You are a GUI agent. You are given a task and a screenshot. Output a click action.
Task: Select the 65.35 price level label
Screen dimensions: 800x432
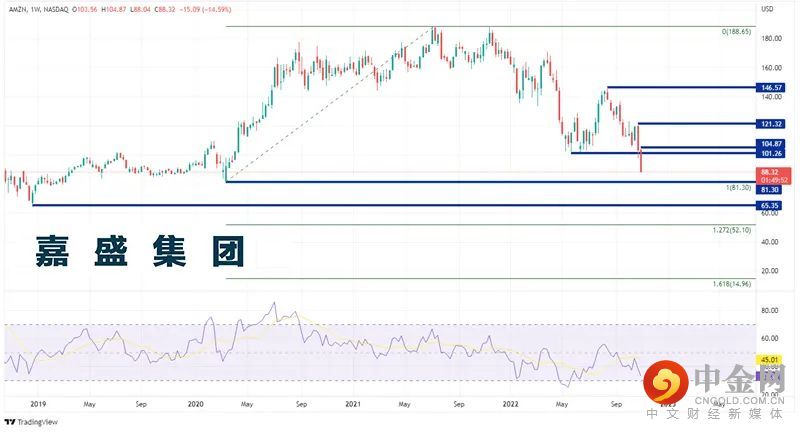point(769,206)
